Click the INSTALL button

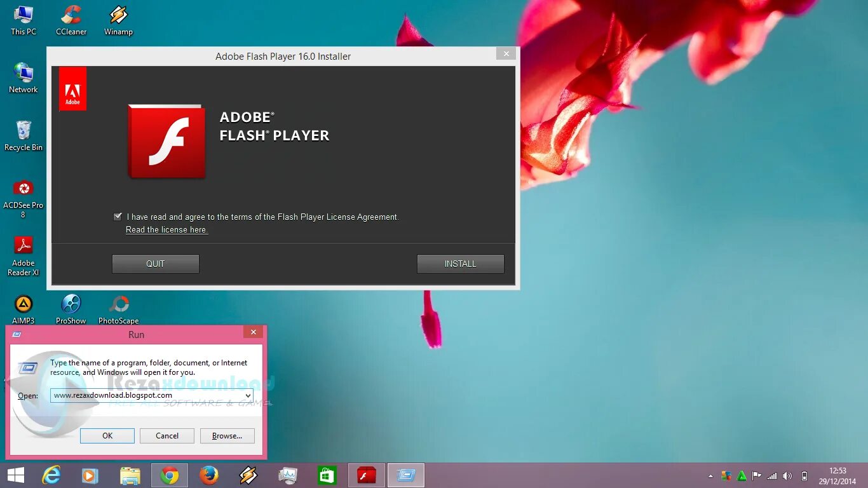tap(461, 264)
